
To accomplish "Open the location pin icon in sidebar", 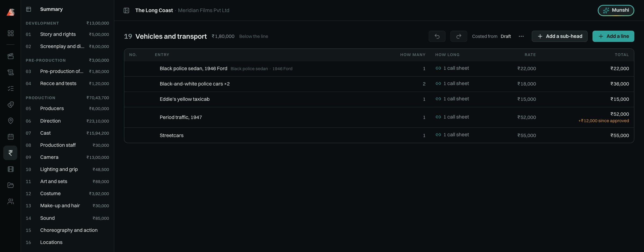I will [x=10, y=121].
